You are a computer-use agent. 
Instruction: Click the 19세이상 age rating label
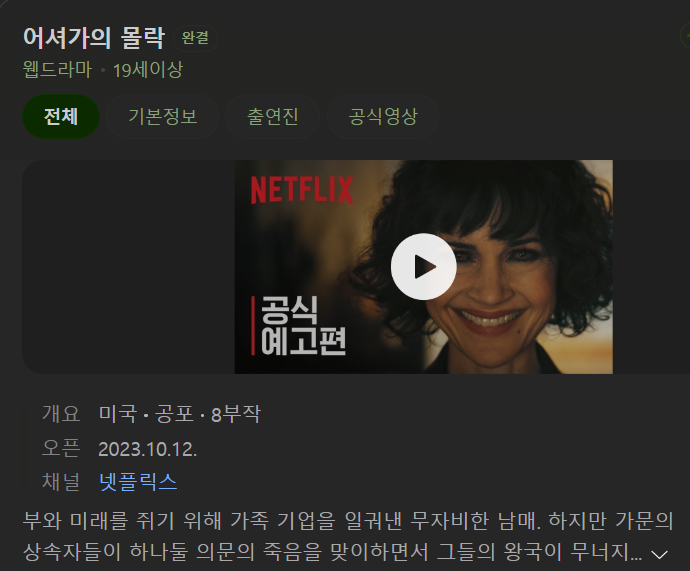[x=148, y=70]
